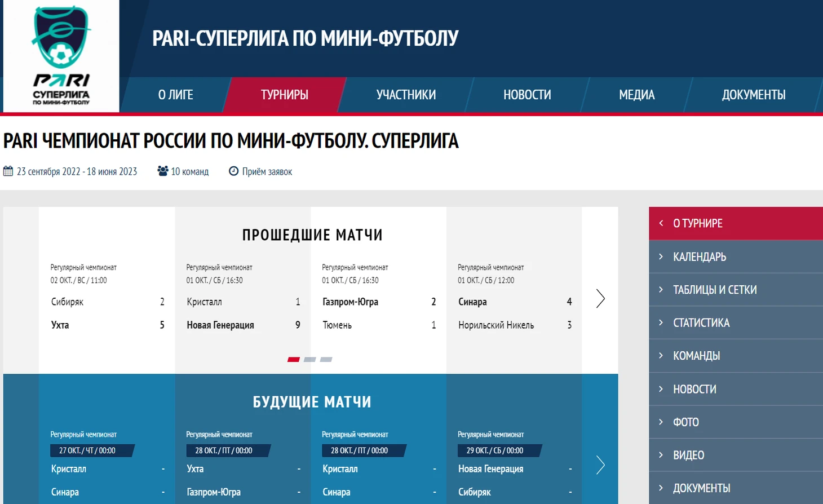823x504 pixels.
Task: Expand the 'ВИДЕО' sidebar chevron
Action: tap(661, 454)
